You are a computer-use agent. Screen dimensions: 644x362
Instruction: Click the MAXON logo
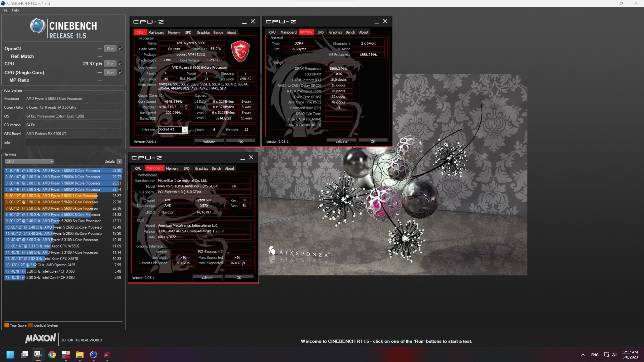click(x=41, y=338)
